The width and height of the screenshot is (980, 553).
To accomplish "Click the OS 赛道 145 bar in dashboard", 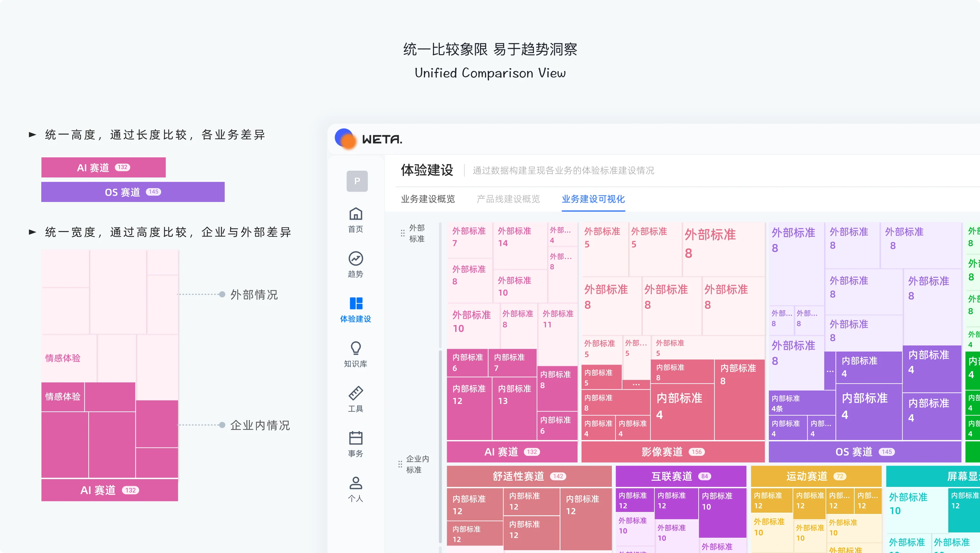I will (x=865, y=452).
